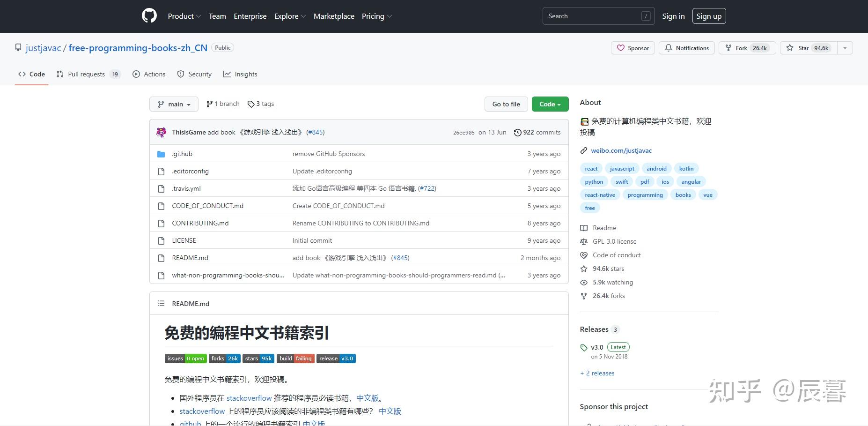Image resolution: width=868 pixels, height=426 pixels.
Task: Open the Star lists dropdown arrow
Action: coord(845,48)
